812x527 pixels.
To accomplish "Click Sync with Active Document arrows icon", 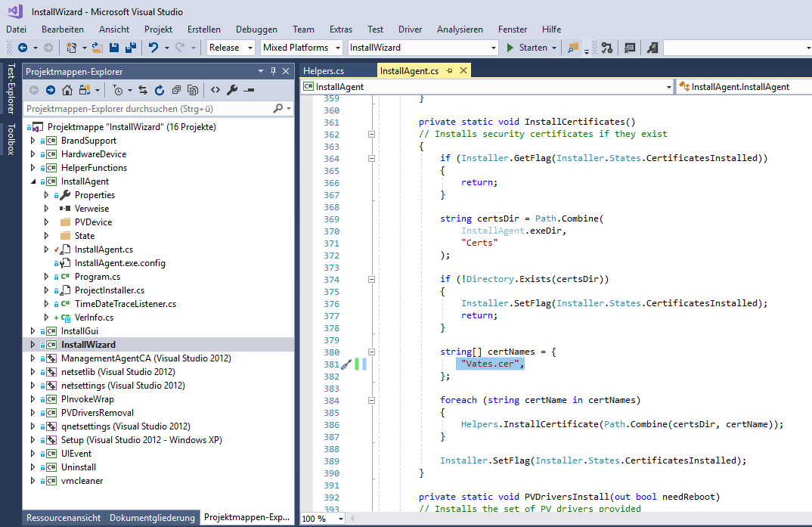I will (143, 90).
